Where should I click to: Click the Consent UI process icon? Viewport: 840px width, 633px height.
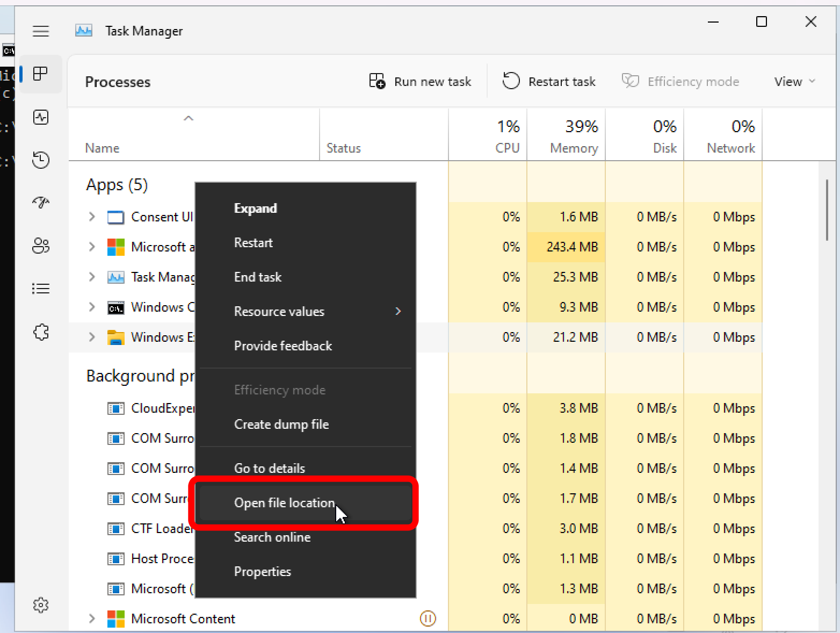[115, 217]
